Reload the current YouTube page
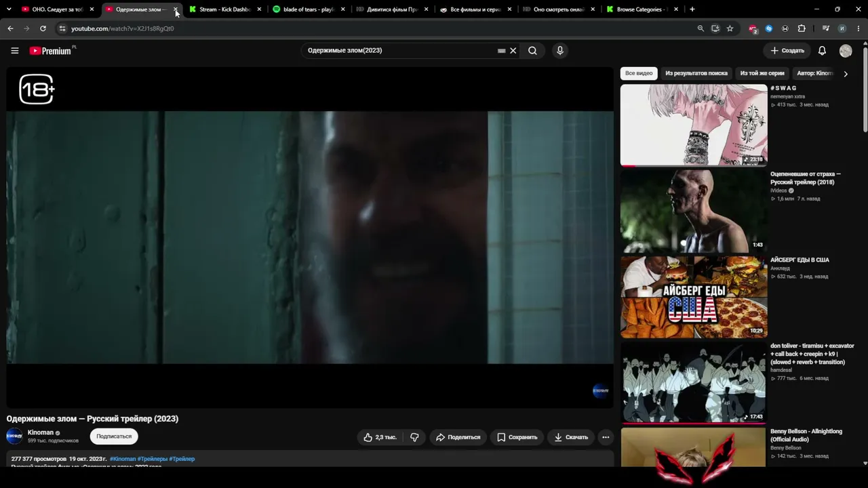 (x=43, y=28)
